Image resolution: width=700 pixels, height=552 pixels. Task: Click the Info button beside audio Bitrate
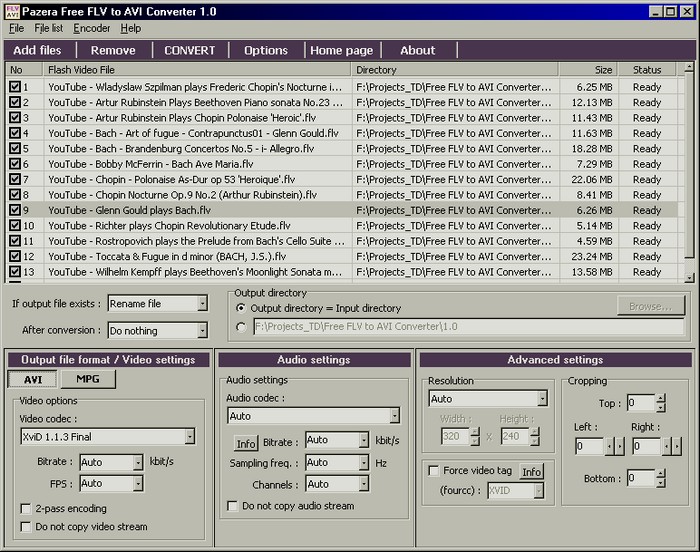tap(245, 442)
